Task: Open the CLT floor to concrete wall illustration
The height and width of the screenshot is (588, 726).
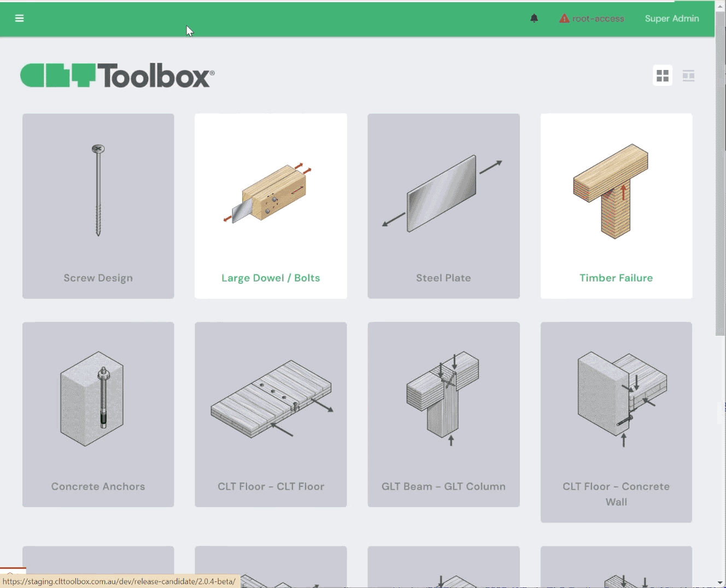Action: [x=623, y=399]
